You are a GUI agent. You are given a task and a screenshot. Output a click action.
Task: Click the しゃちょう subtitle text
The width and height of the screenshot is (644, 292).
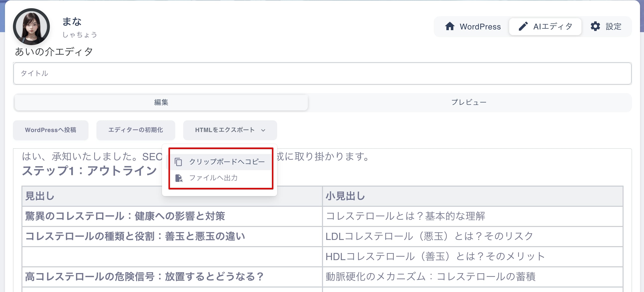[x=80, y=35]
